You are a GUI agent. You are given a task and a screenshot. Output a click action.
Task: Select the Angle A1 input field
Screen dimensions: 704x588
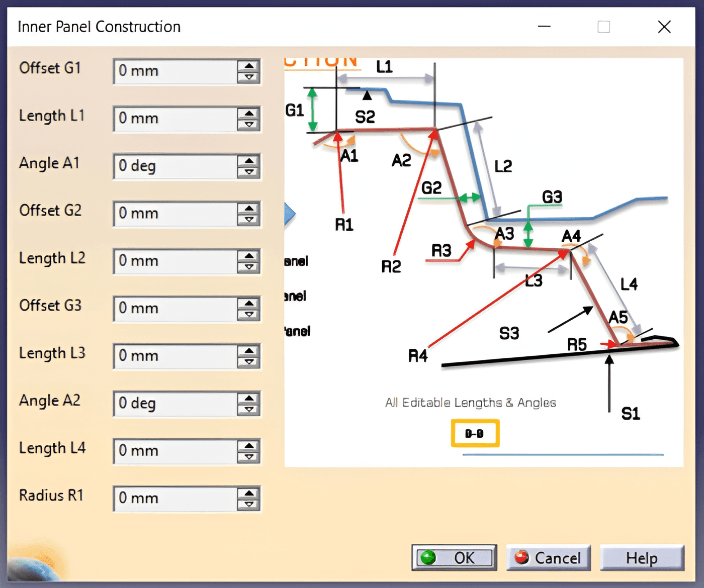[x=175, y=166]
